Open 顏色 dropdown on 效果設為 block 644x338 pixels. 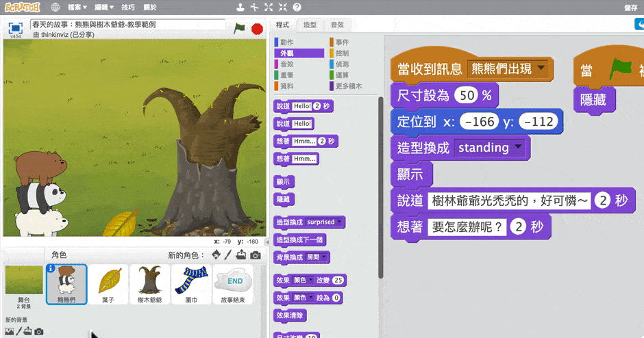(310, 298)
